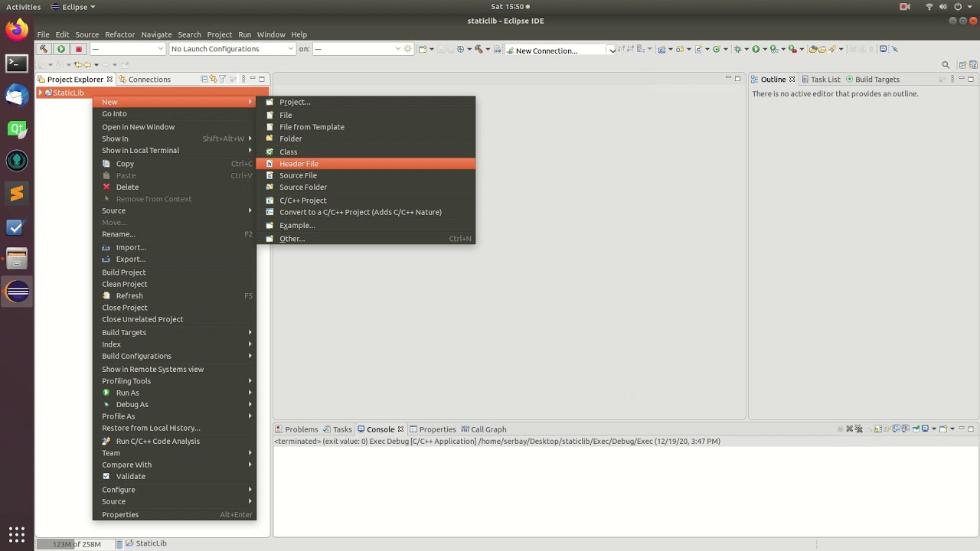Click the green Run toolbar icon
The image size is (980, 551).
(756, 49)
